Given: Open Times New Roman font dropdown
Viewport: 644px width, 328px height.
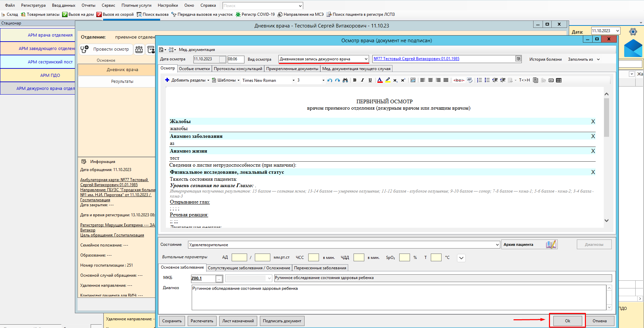Looking at the screenshot, I should coord(293,80).
